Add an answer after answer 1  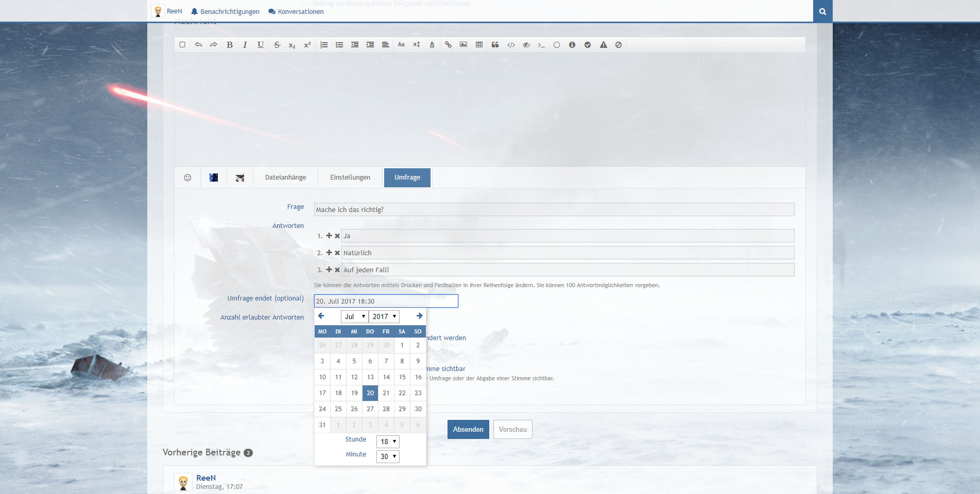coord(329,236)
